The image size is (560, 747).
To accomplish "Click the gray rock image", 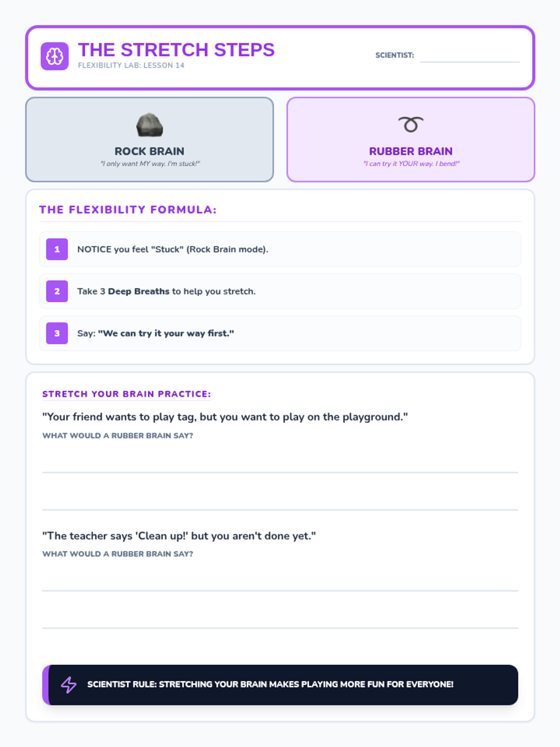I will pyautogui.click(x=149, y=125).
